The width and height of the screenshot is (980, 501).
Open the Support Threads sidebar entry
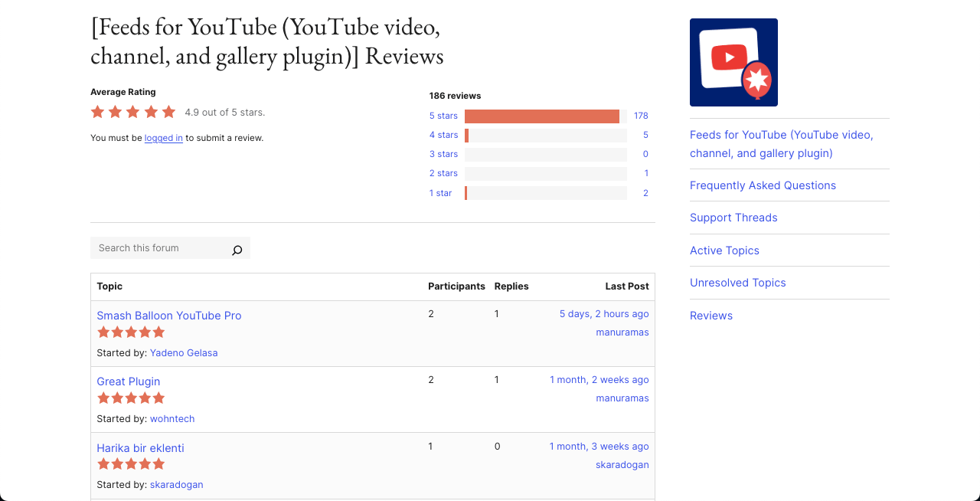[733, 218]
